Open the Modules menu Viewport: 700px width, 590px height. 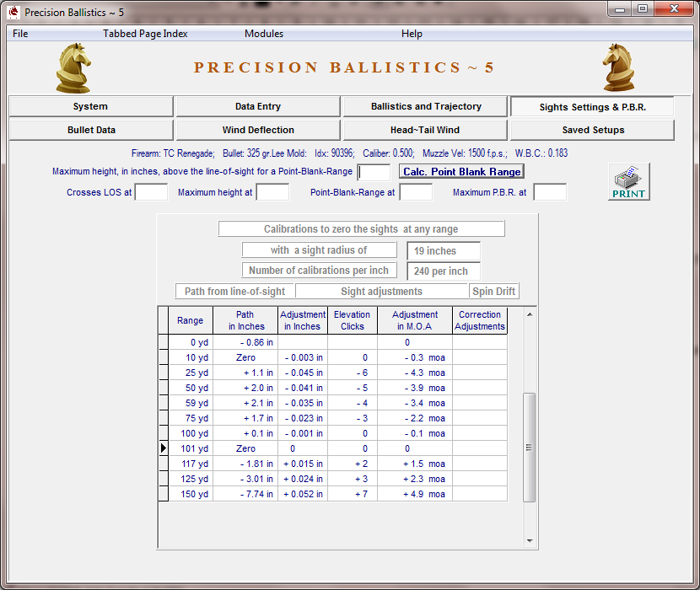(264, 34)
